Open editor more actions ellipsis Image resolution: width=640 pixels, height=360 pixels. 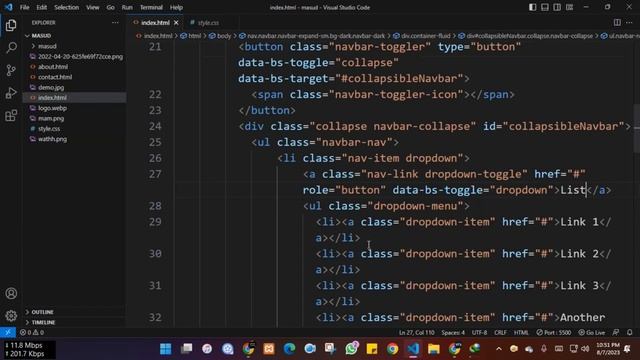click(x=629, y=23)
